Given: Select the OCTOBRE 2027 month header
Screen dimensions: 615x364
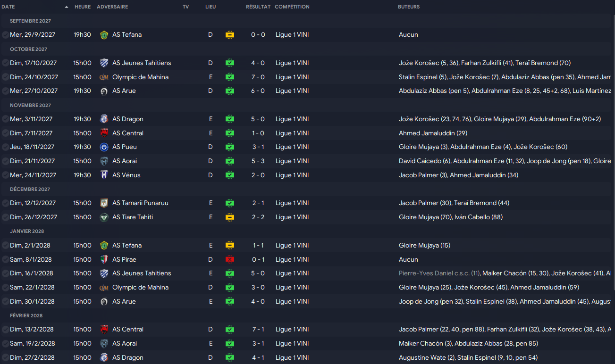Looking at the screenshot, I should [28, 49].
